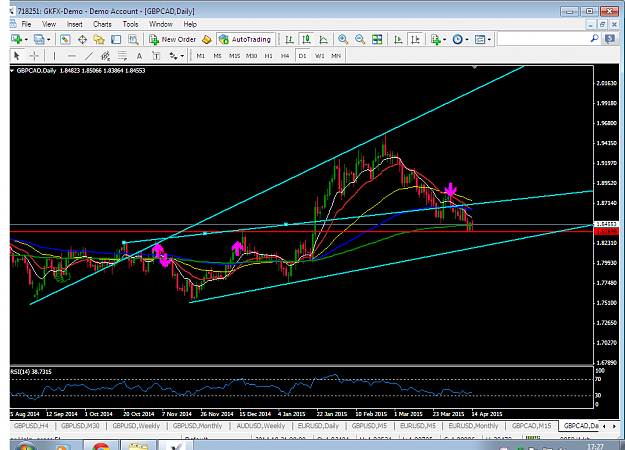
Task: Click the search magnifier icon
Action: (x=594, y=39)
